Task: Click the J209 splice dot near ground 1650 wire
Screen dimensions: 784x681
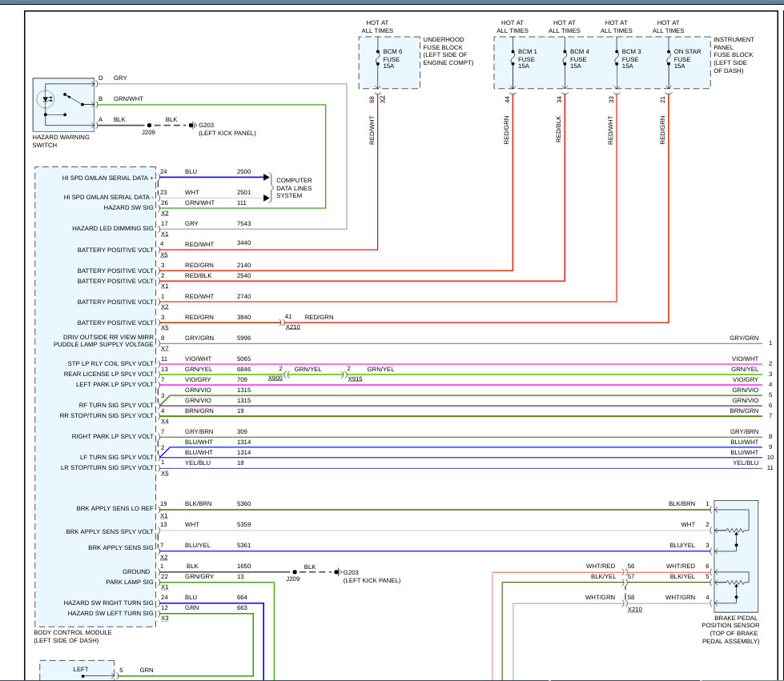Action: (295, 572)
